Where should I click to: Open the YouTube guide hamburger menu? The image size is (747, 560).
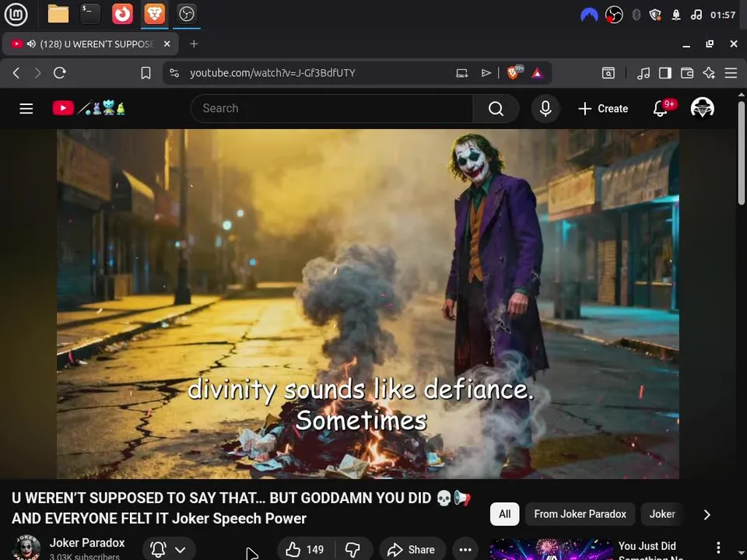coord(26,109)
